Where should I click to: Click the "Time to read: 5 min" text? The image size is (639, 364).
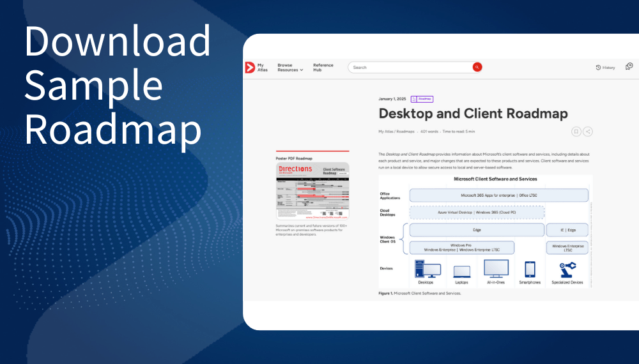(x=458, y=132)
